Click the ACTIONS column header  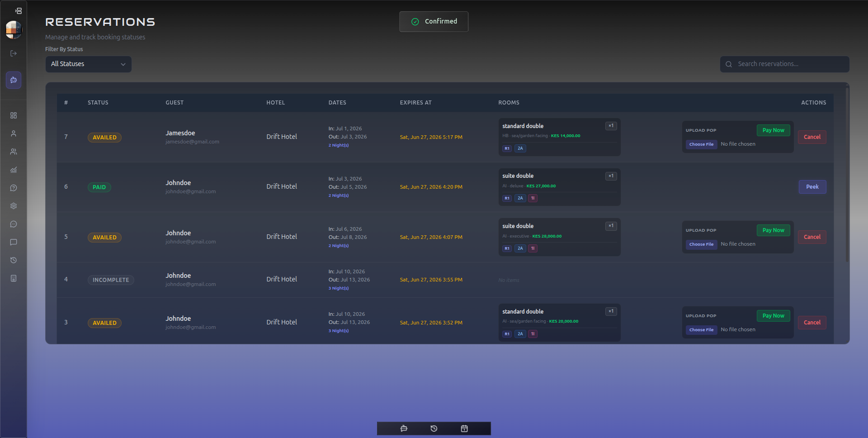814,103
